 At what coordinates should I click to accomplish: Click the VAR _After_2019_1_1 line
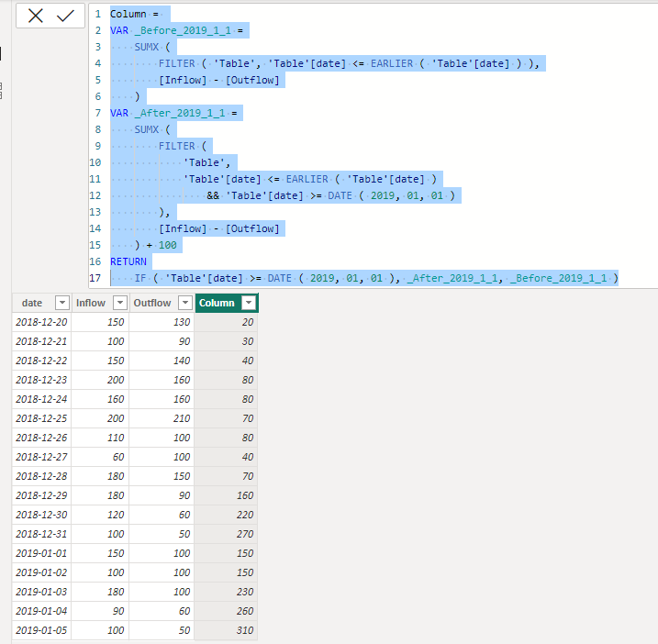click(x=173, y=113)
